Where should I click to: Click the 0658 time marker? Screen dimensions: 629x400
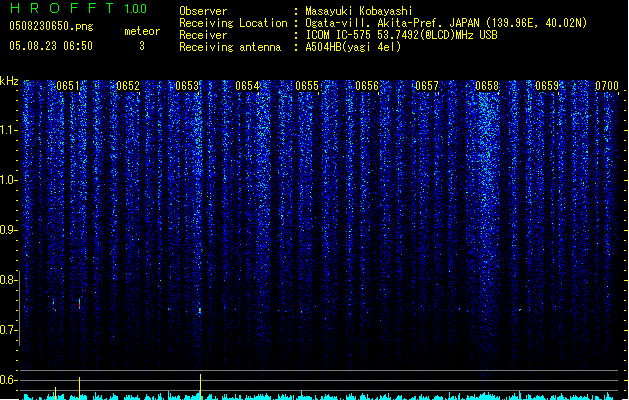(x=487, y=86)
